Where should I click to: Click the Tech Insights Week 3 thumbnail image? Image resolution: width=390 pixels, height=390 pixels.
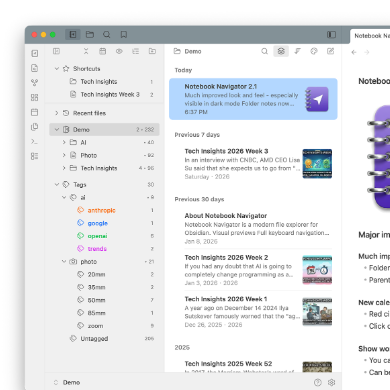tap(317, 164)
